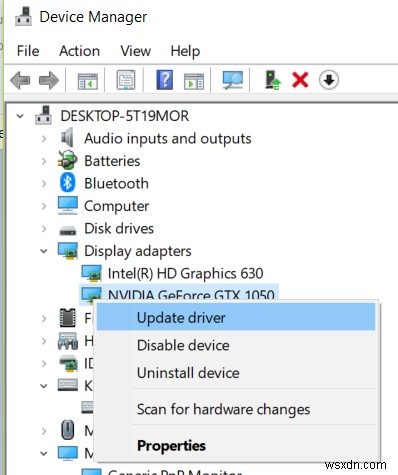This screenshot has height=475, width=398.
Task: Select Audio inputs and outputs label
Action: tap(168, 139)
